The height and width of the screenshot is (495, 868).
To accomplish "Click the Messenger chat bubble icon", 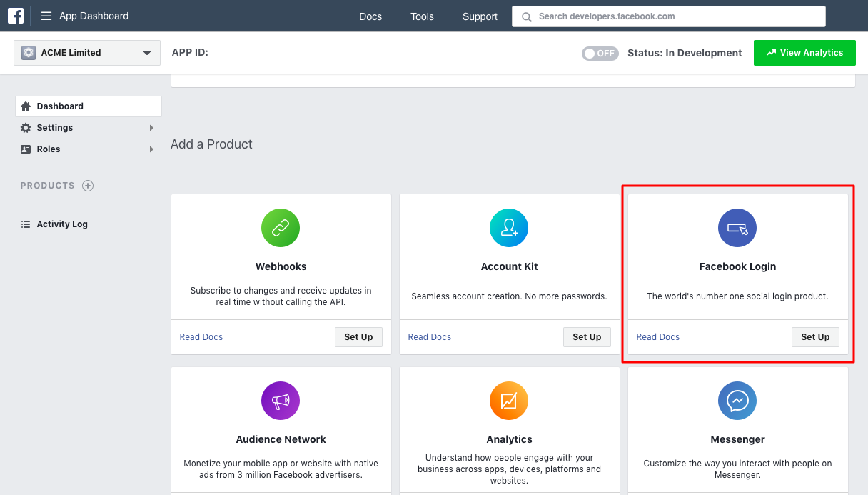I will (737, 401).
